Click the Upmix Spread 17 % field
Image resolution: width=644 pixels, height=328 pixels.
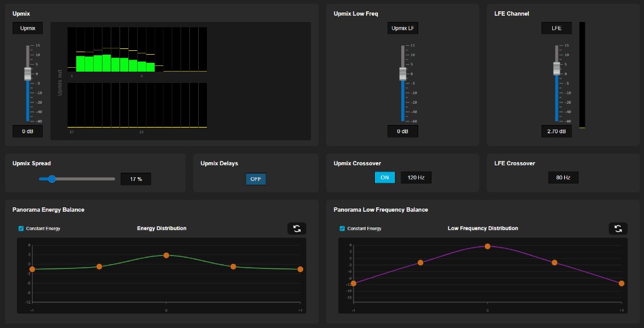coord(136,179)
